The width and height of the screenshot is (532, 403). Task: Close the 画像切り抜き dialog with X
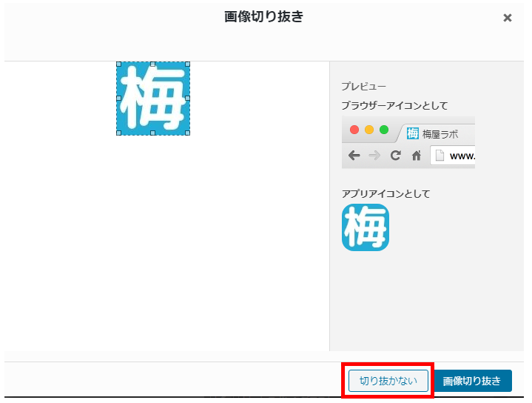(x=508, y=18)
